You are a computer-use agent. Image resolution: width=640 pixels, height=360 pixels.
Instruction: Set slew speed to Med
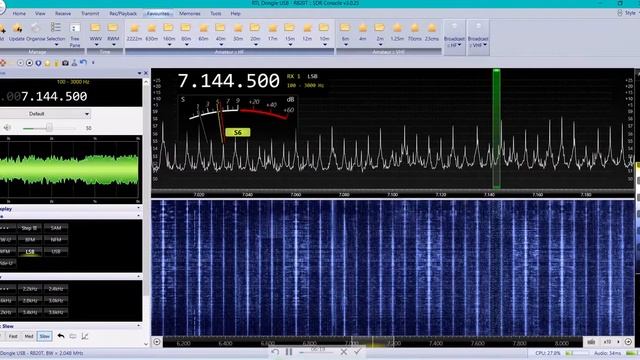click(x=29, y=336)
